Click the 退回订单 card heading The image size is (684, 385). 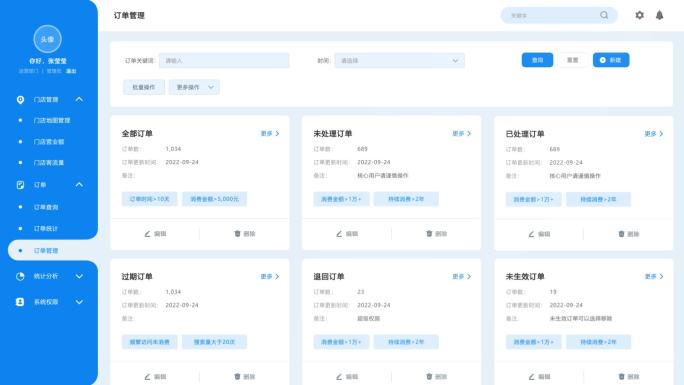point(329,276)
